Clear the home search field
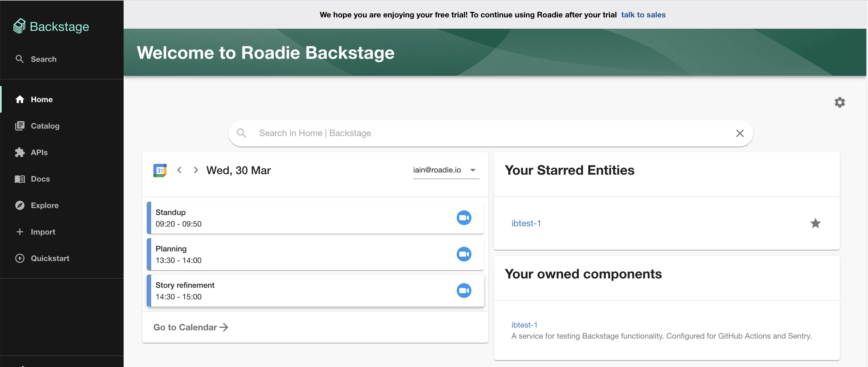This screenshot has height=367, width=868. 740,133
